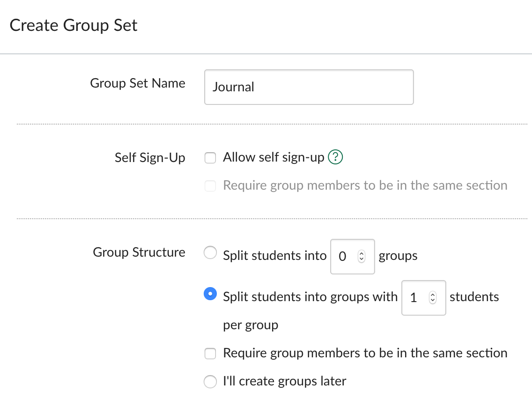
Task: Click the students per group value 1
Action: pyautogui.click(x=413, y=297)
